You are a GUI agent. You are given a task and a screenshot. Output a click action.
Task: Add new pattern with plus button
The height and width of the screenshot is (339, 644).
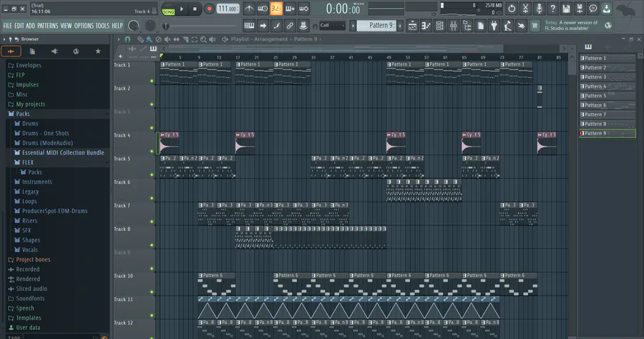pos(399,26)
